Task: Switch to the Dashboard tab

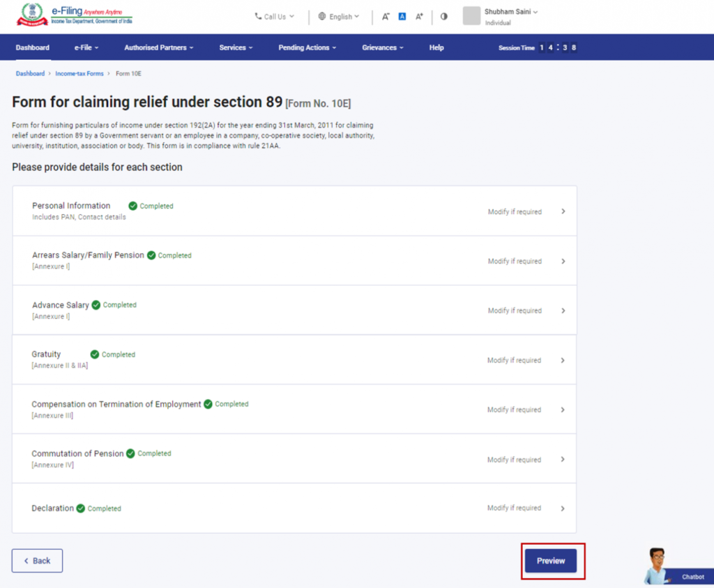Action: click(32, 47)
